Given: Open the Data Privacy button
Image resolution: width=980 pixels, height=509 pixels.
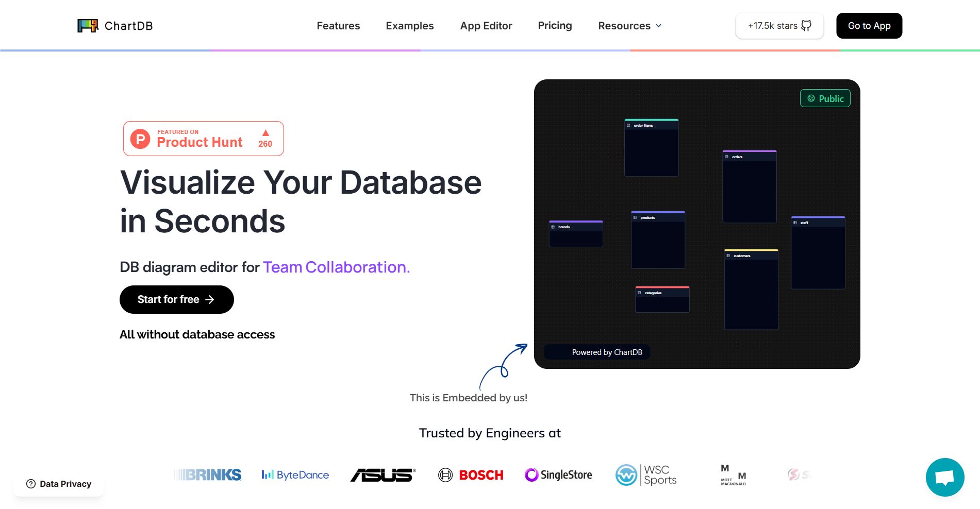Looking at the screenshot, I should (x=59, y=484).
